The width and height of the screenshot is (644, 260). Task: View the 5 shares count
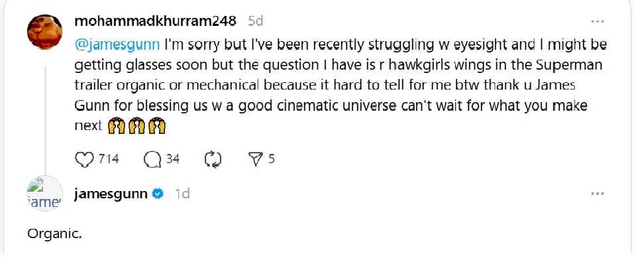coord(272,159)
